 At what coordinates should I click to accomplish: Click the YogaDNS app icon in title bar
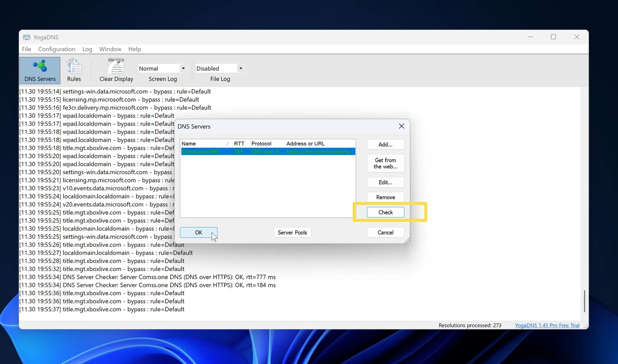pos(27,37)
